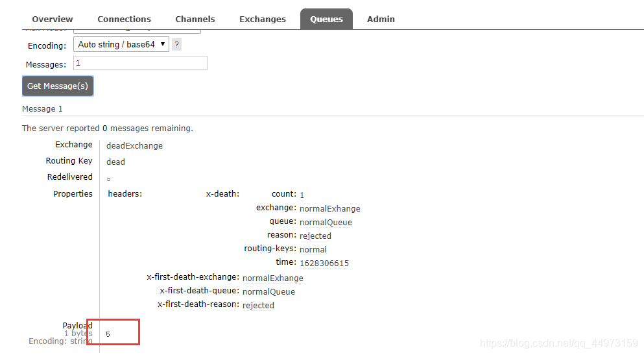Click the time value 1628306615
The height and width of the screenshot is (355, 644).
(324, 263)
